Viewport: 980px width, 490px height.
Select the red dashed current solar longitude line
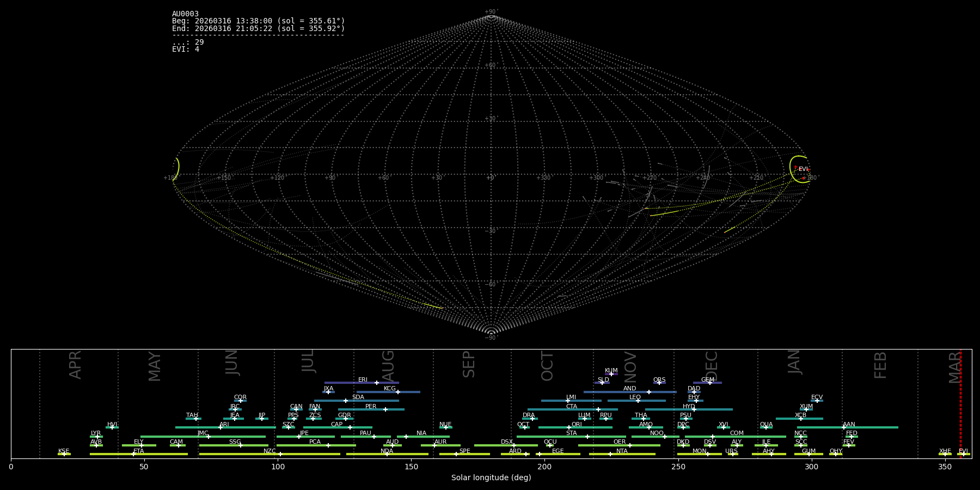[x=960, y=403]
